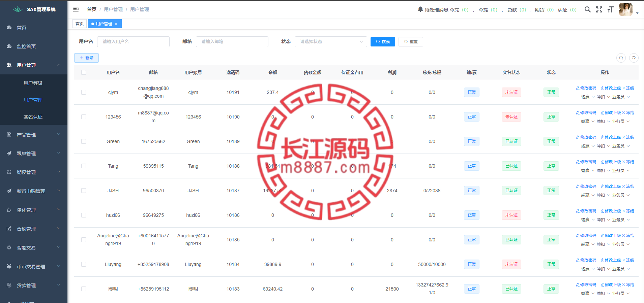Open 用户等级 submenu item

(x=33, y=83)
